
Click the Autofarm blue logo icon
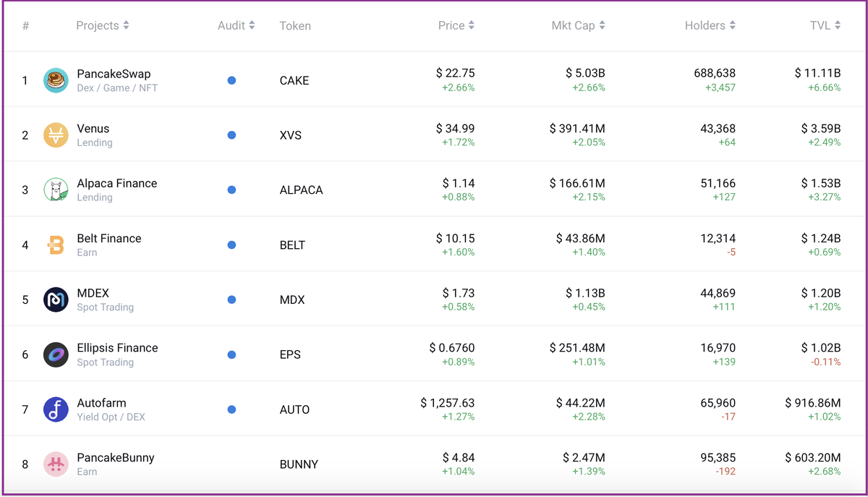[x=56, y=409]
